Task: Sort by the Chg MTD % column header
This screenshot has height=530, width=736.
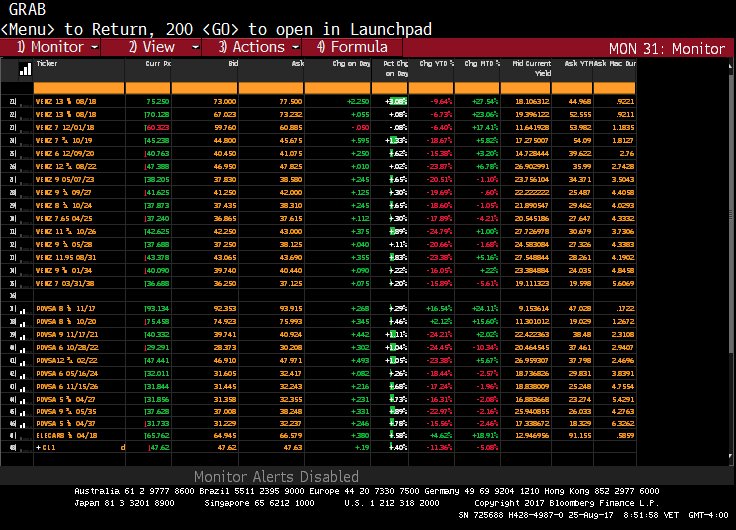Action: (x=482, y=63)
